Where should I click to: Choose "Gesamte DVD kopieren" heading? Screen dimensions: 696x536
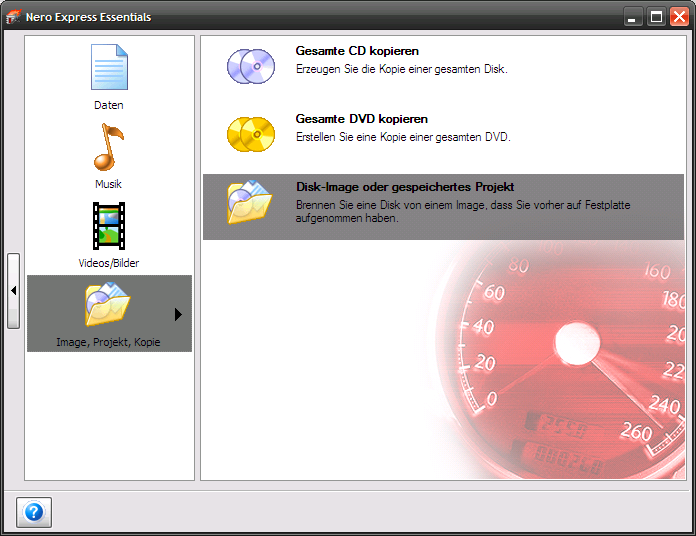(362, 119)
